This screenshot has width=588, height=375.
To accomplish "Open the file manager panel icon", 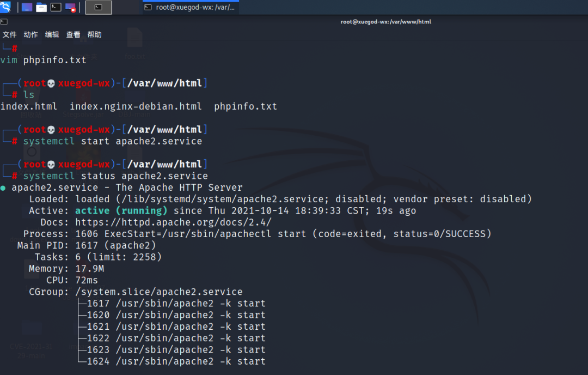I will pos(41,7).
